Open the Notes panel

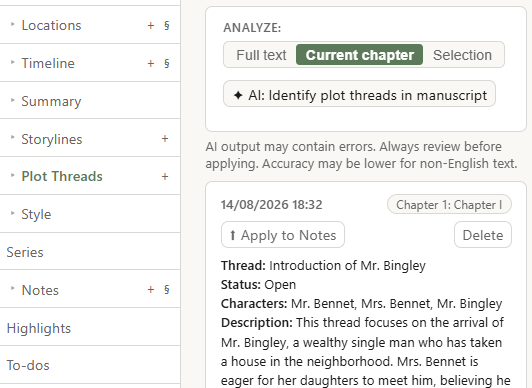coord(40,290)
